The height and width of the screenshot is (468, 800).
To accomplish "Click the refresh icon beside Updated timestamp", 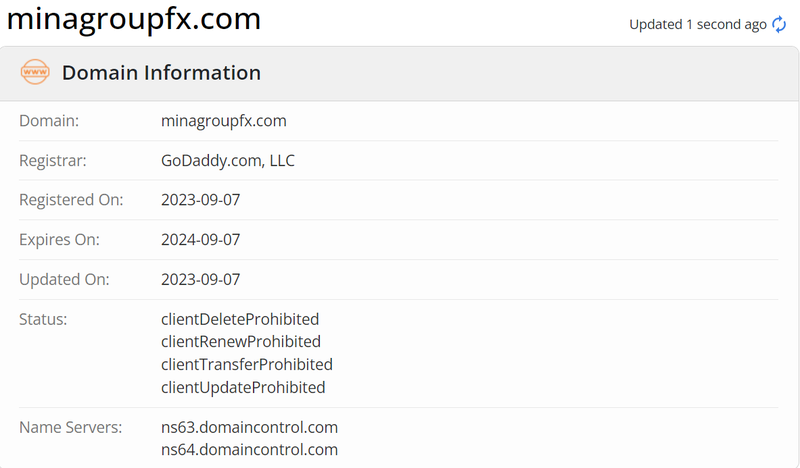I will (x=779, y=24).
